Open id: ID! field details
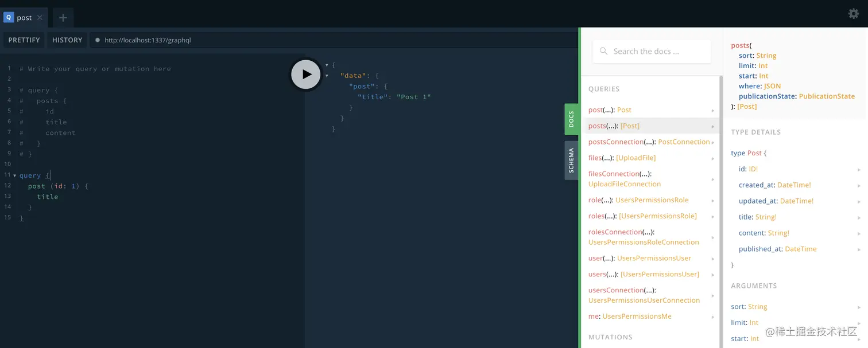Image resolution: width=868 pixels, height=348 pixels. (x=796, y=169)
